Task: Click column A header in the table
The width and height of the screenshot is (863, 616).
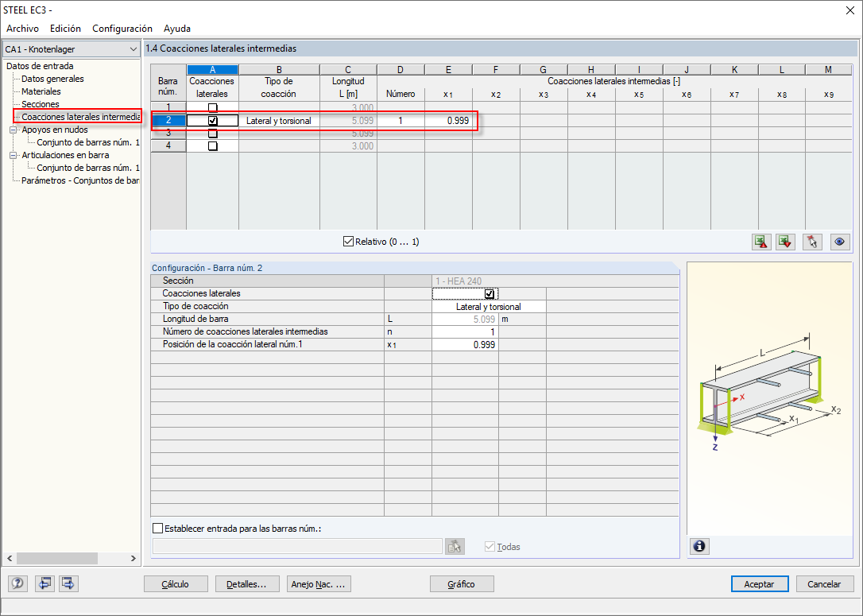Action: pos(212,69)
